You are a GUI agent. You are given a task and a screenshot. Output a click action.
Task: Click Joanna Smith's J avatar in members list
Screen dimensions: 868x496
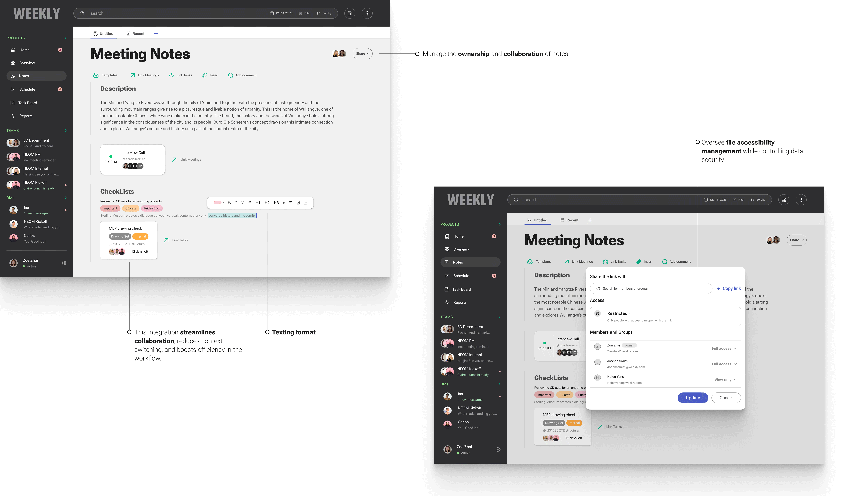(x=597, y=362)
